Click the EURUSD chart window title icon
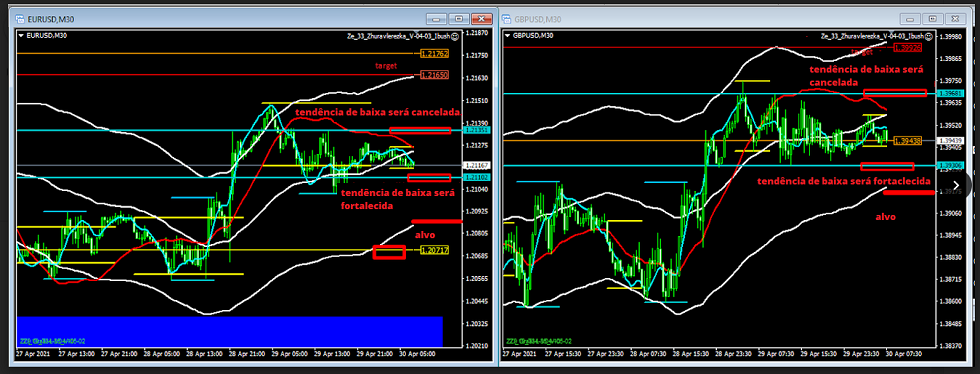This screenshot has height=374, width=980. 19,19
